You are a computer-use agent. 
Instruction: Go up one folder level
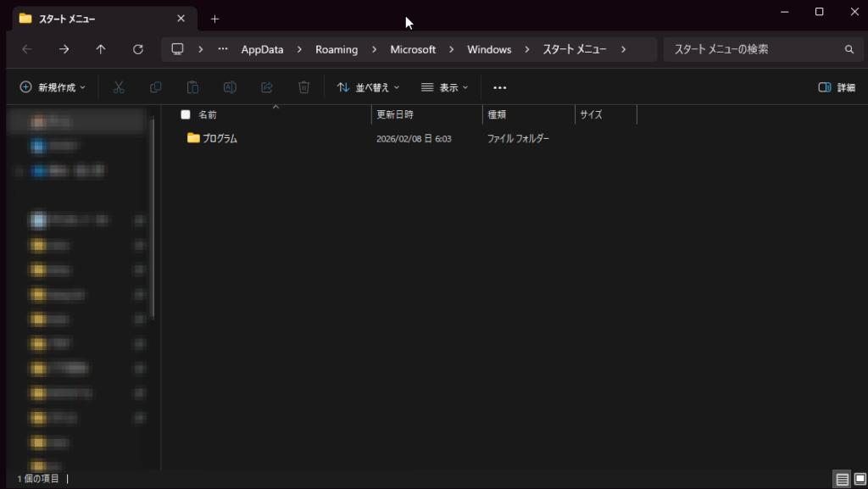point(101,49)
